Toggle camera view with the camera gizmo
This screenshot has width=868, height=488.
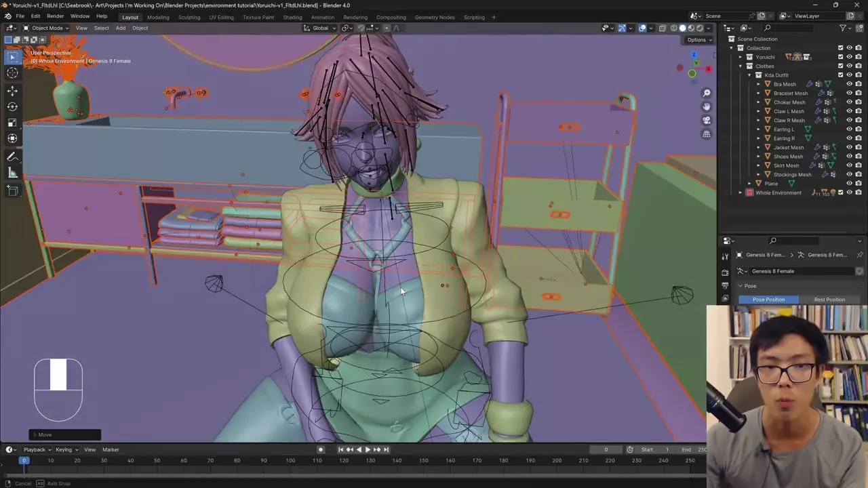click(707, 121)
